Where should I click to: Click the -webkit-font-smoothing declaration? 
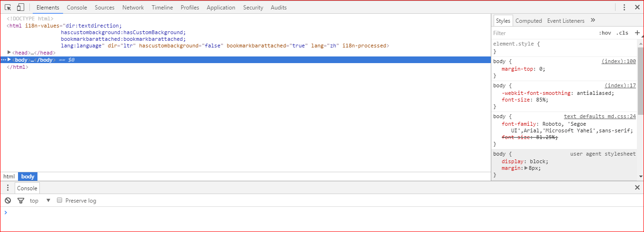pos(558,93)
